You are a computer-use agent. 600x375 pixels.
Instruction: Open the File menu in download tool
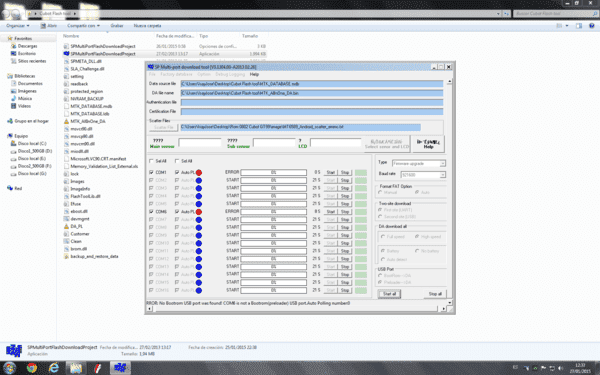pos(152,74)
